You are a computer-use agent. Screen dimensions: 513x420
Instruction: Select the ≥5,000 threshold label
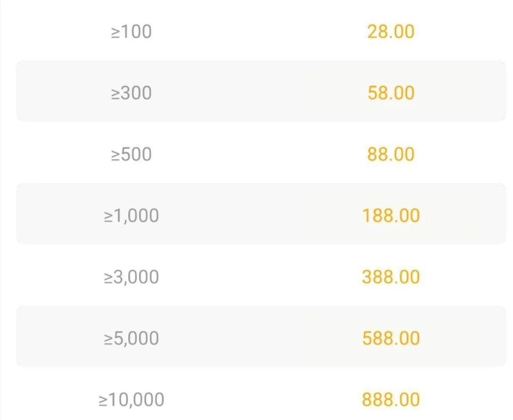click(x=131, y=338)
